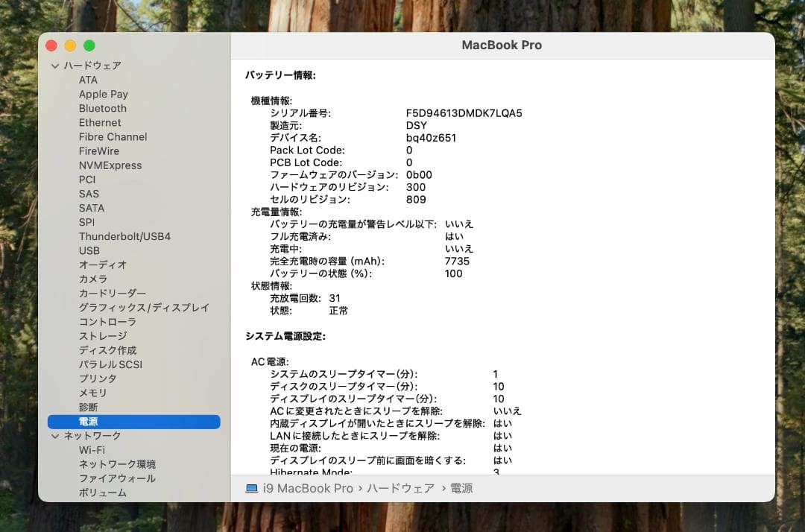Select メモリ in the hardware list
Image resolution: width=805 pixels, height=532 pixels.
(93, 393)
